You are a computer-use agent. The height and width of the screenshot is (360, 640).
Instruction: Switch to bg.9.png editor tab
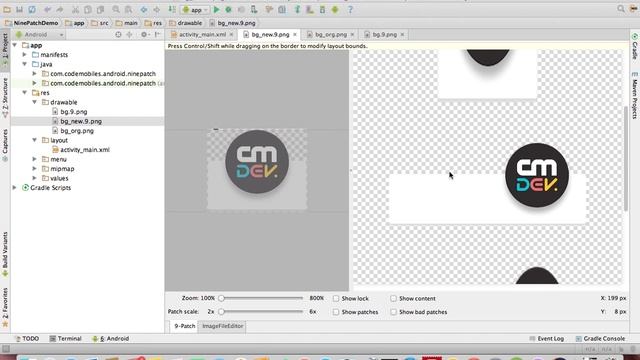click(x=384, y=35)
